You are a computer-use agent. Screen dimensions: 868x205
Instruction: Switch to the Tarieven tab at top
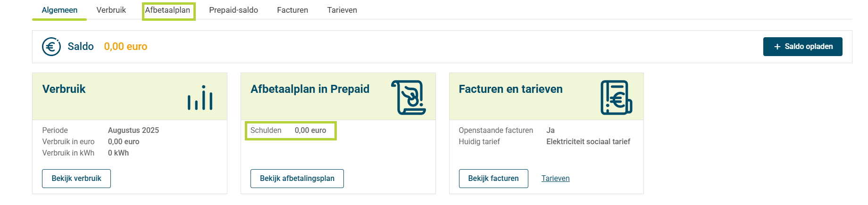pyautogui.click(x=342, y=10)
